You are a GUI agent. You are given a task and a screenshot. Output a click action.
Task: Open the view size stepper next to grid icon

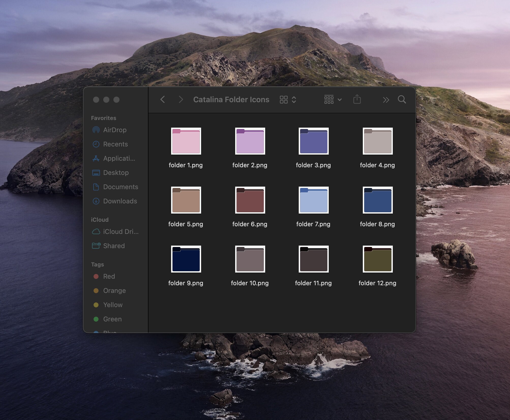(x=294, y=99)
